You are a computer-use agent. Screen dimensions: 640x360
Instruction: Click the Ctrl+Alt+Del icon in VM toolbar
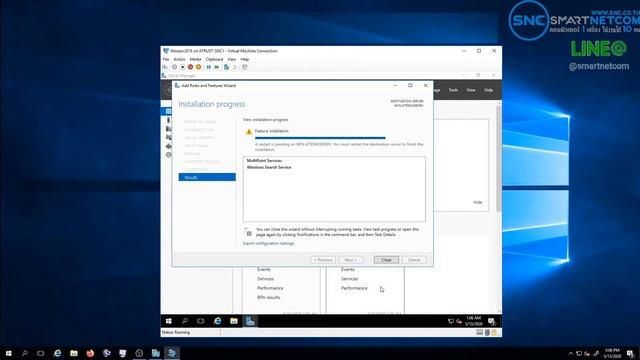[x=165, y=67]
